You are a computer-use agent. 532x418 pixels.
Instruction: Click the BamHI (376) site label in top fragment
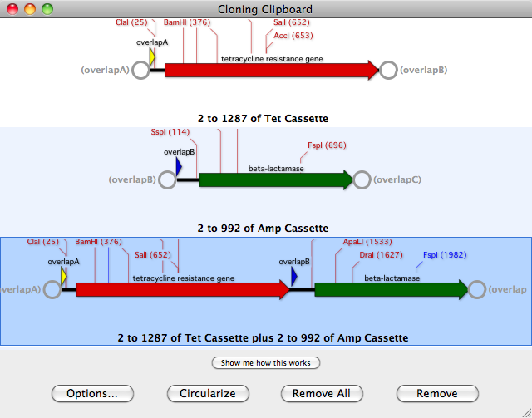pyautogui.click(x=186, y=22)
